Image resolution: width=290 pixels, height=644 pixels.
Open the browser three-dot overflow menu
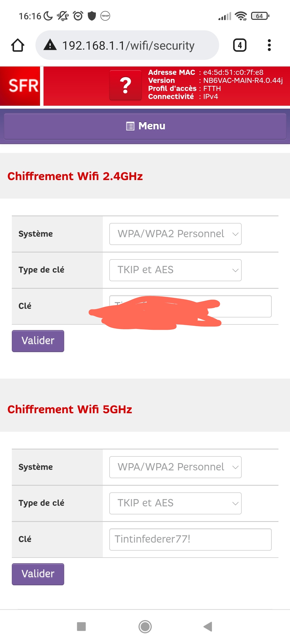(269, 45)
